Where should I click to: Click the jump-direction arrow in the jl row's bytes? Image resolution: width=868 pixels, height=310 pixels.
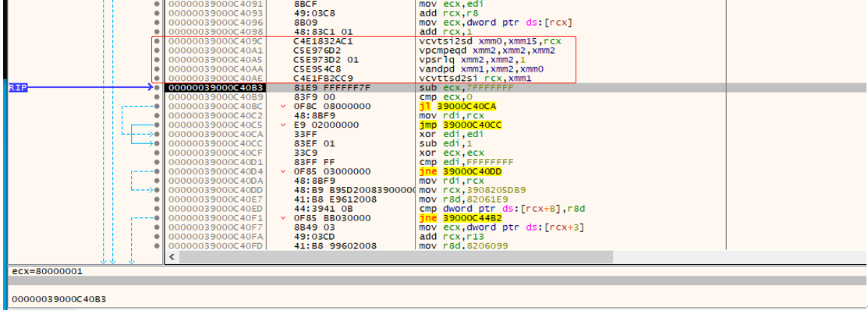point(284,106)
